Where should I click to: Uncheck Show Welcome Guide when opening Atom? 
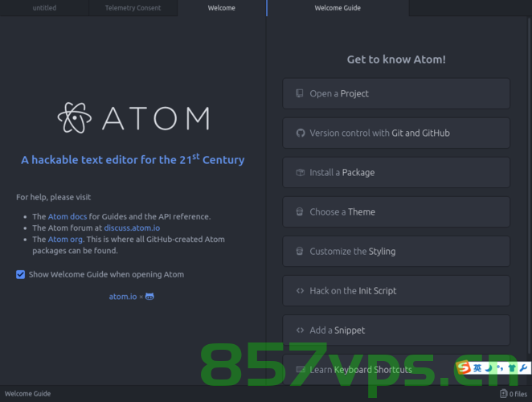click(20, 274)
